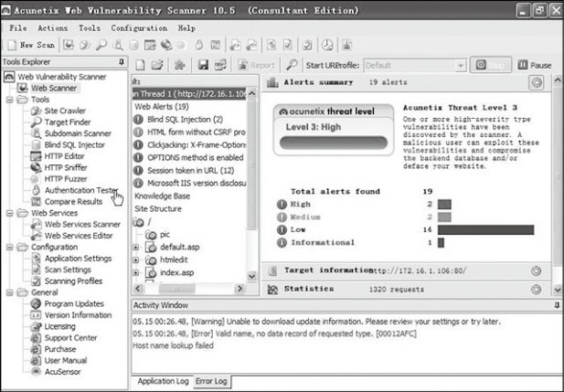Open Web Scanner from the top toolbar icon
Screen dimensions: 564x392
tap(69, 45)
